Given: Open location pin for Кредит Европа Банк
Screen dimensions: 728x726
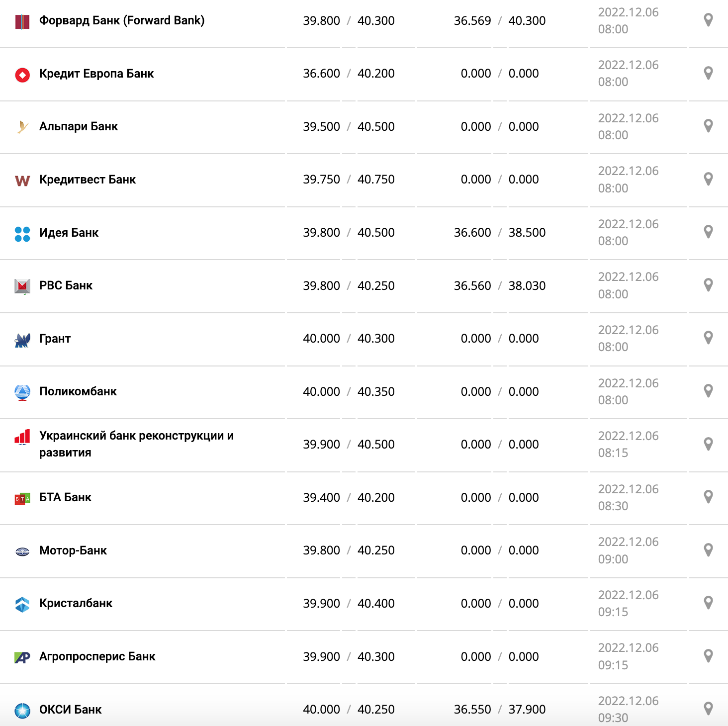Looking at the screenshot, I should (x=709, y=73).
